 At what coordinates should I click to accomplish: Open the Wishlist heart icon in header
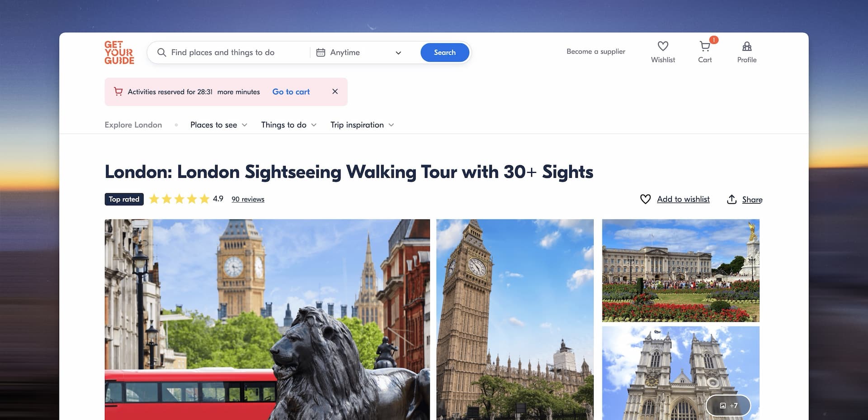(663, 46)
